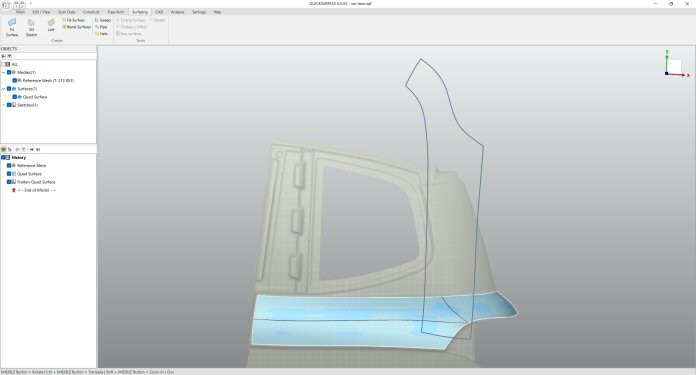Choose the Loft tool in ribbon
The image size is (696, 375).
coord(51,25)
